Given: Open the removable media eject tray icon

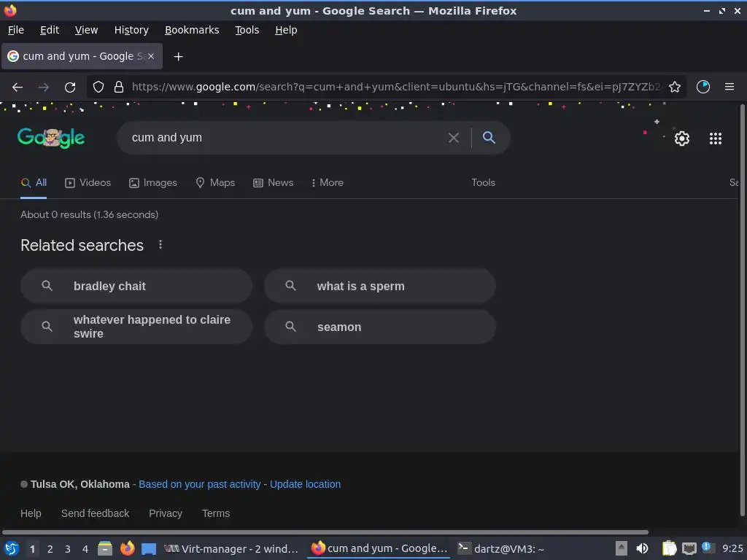Looking at the screenshot, I should pyautogui.click(x=621, y=548).
